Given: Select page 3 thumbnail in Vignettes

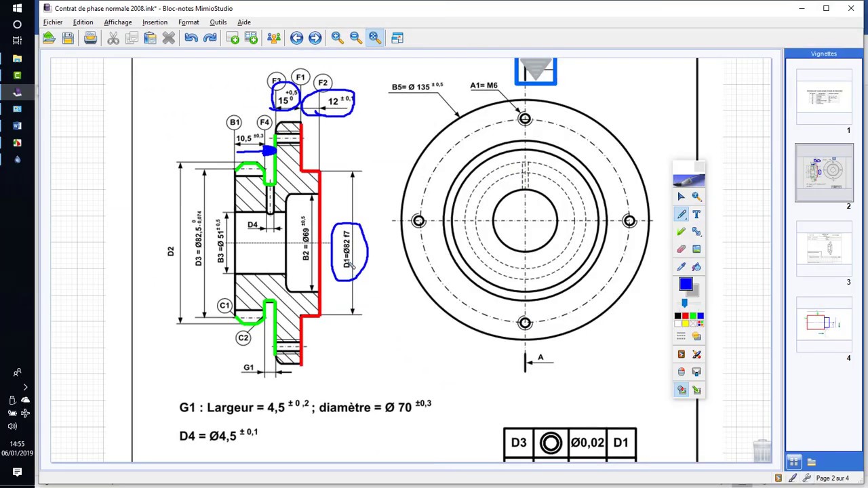Looking at the screenshot, I should point(824,248).
